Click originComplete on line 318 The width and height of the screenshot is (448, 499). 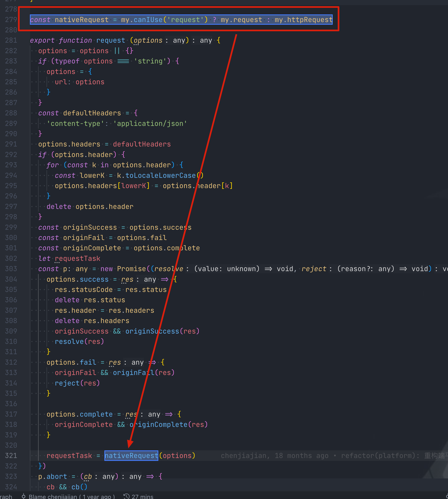[x=84, y=424]
